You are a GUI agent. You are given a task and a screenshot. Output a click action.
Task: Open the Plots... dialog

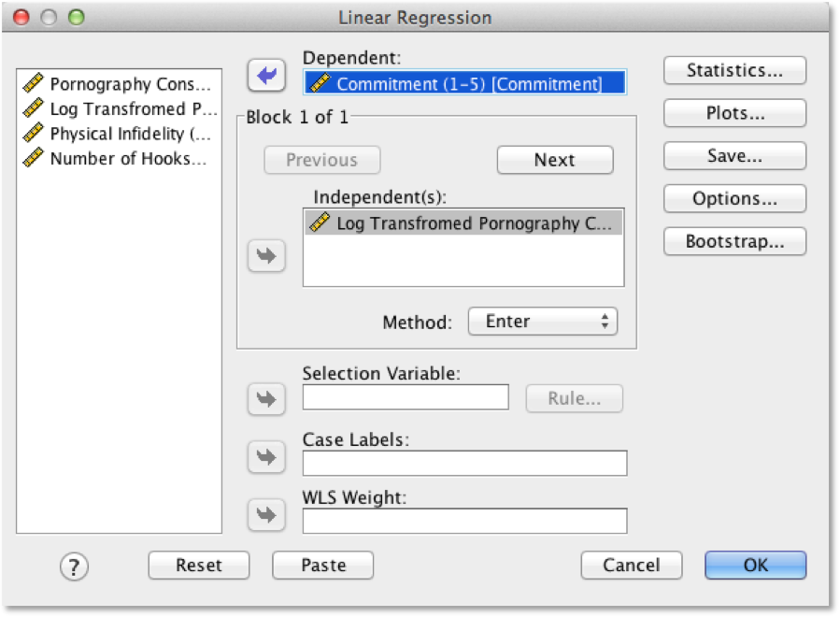pyautogui.click(x=734, y=113)
